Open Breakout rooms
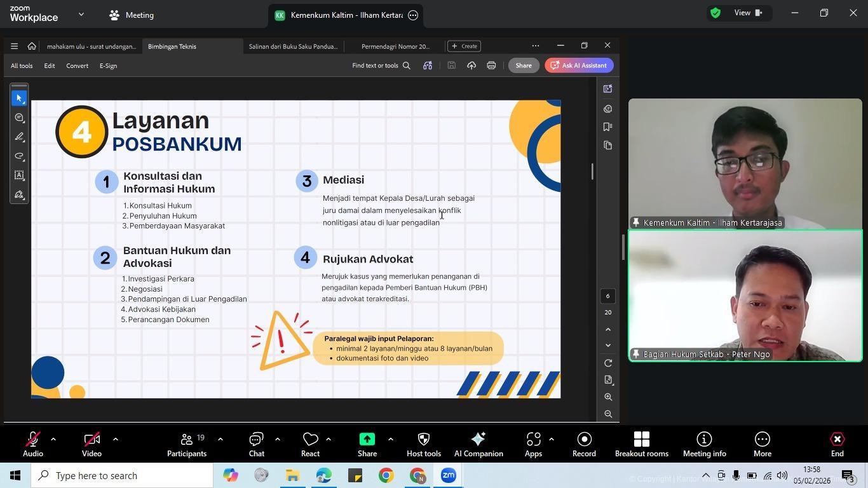The height and width of the screenshot is (488, 868). pos(641,444)
